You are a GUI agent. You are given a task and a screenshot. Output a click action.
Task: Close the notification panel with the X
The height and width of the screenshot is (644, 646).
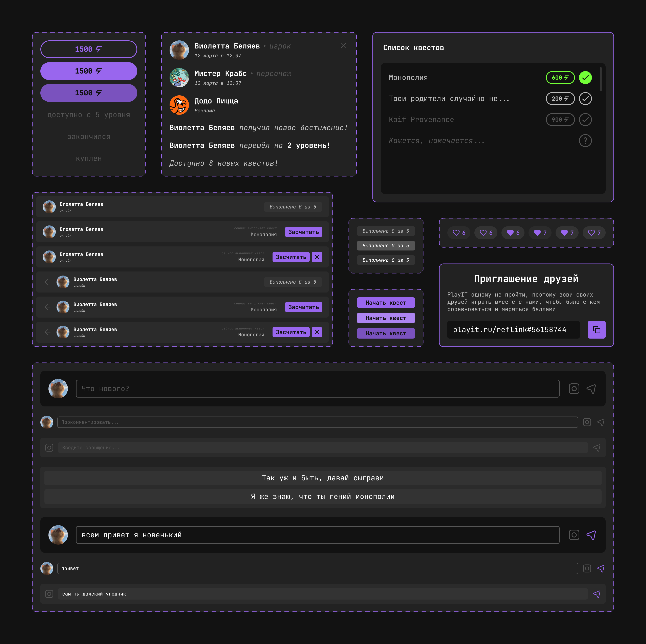pos(343,45)
